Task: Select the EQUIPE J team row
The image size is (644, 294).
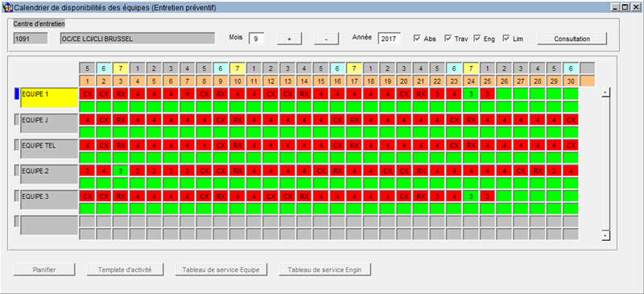Action: [x=49, y=123]
